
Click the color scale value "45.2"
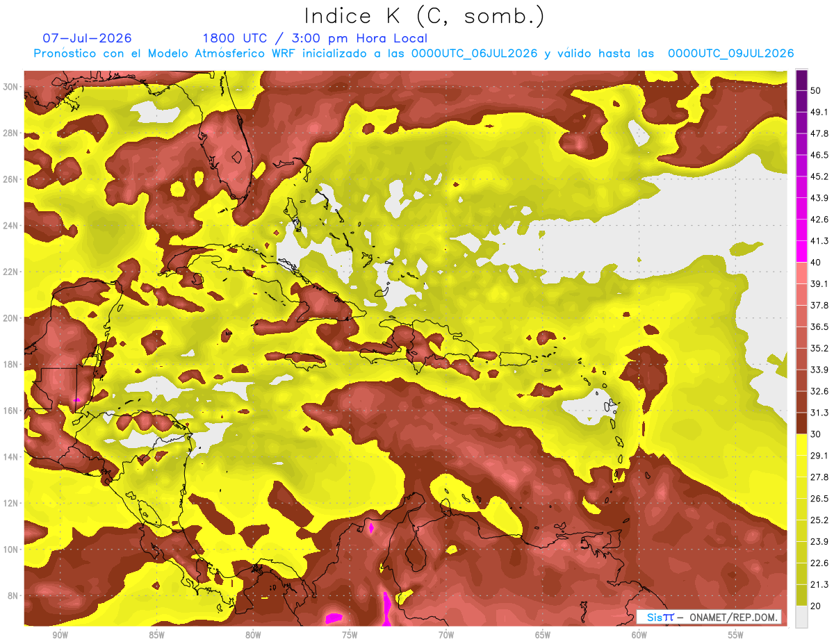pos(819,176)
